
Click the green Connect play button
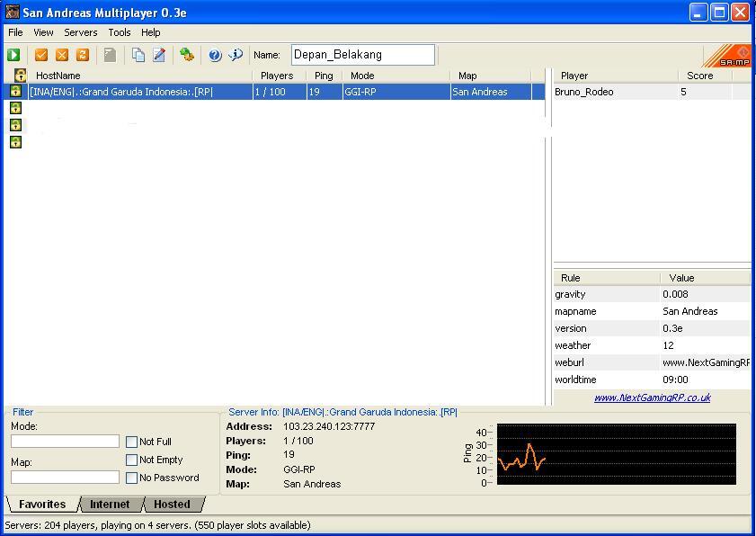click(x=13, y=55)
